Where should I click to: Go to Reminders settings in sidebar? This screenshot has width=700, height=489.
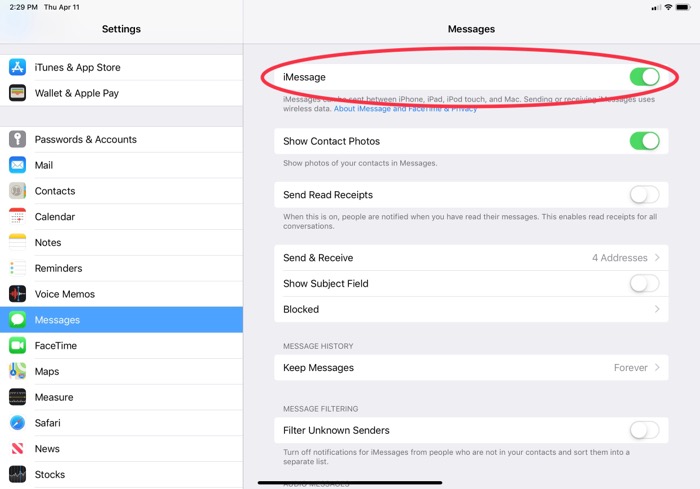coord(58,268)
